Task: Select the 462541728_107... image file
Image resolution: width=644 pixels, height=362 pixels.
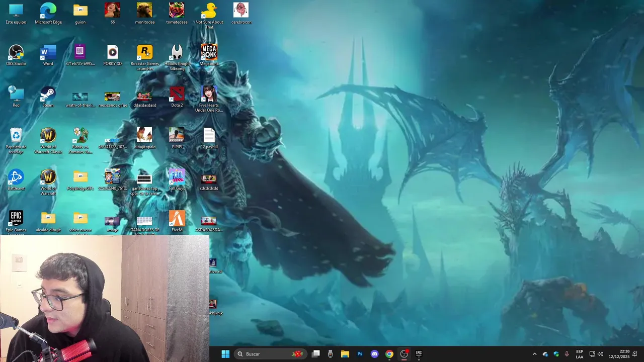Action: tap(112, 143)
